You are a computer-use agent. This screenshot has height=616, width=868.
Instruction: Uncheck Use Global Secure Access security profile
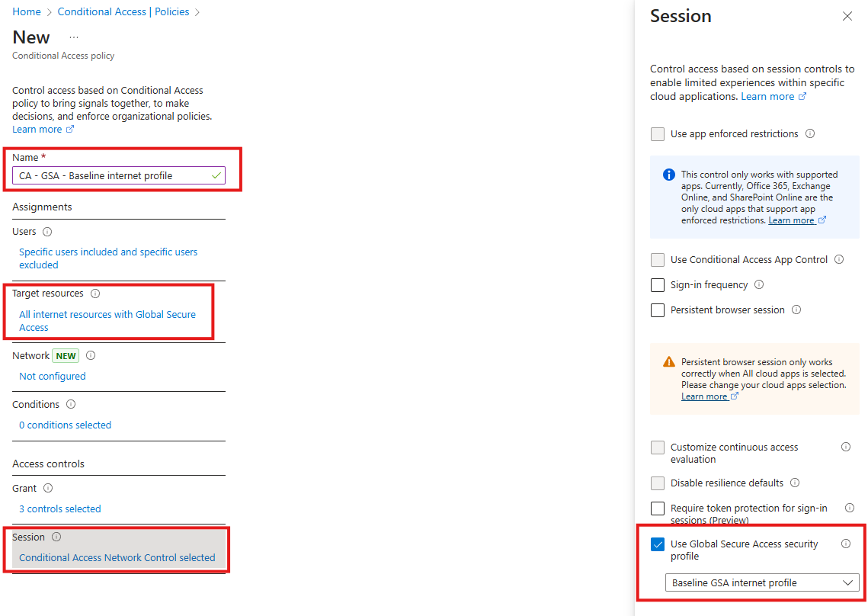657,544
